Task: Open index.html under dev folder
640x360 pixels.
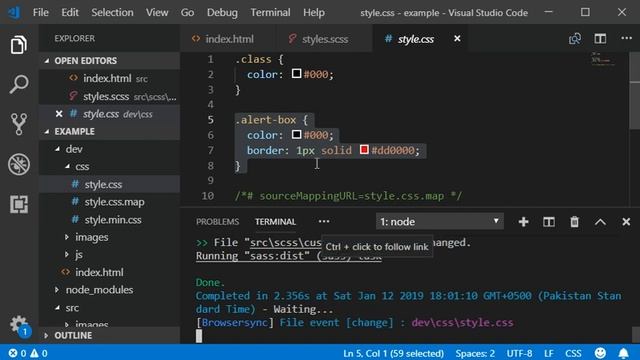Action: tap(99, 272)
